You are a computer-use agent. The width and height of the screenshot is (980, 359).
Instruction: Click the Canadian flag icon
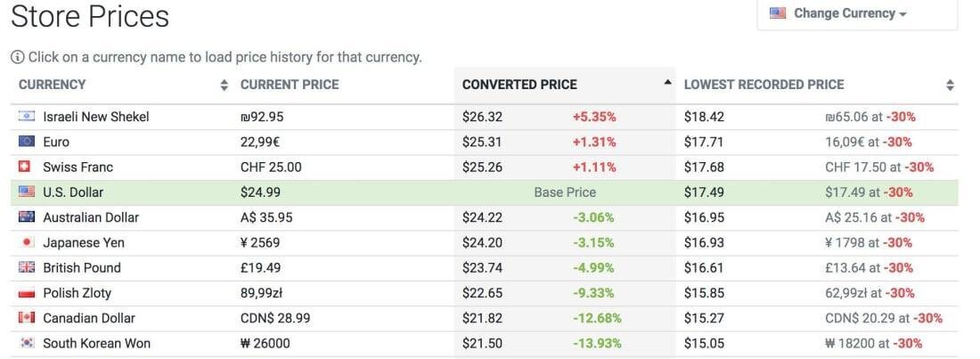(26, 318)
